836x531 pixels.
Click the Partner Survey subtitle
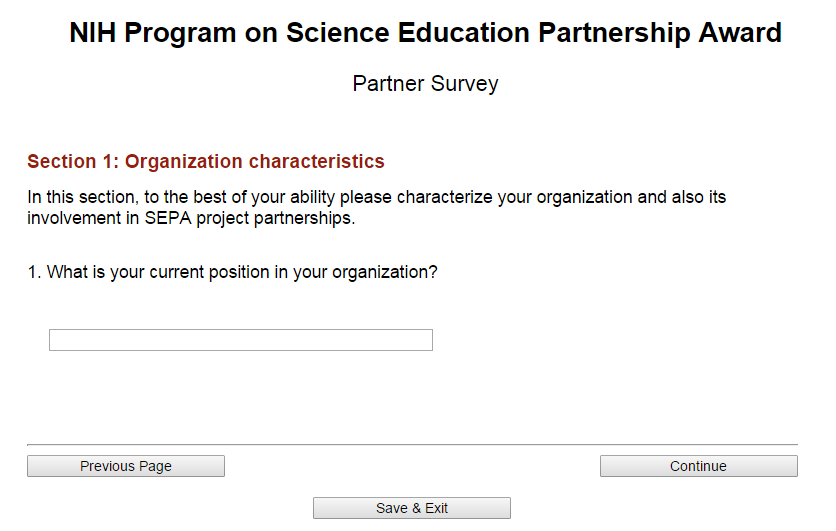pos(425,84)
